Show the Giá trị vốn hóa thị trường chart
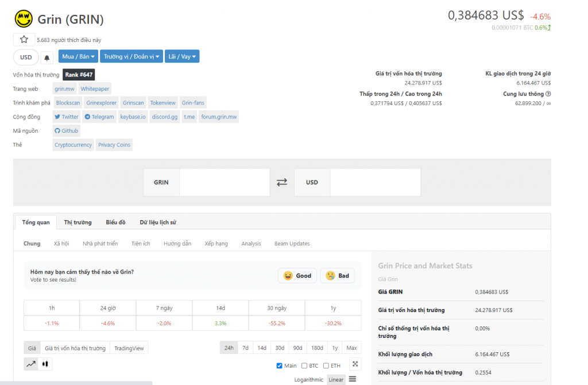Viewport: 588px width, 385px height. click(75, 348)
